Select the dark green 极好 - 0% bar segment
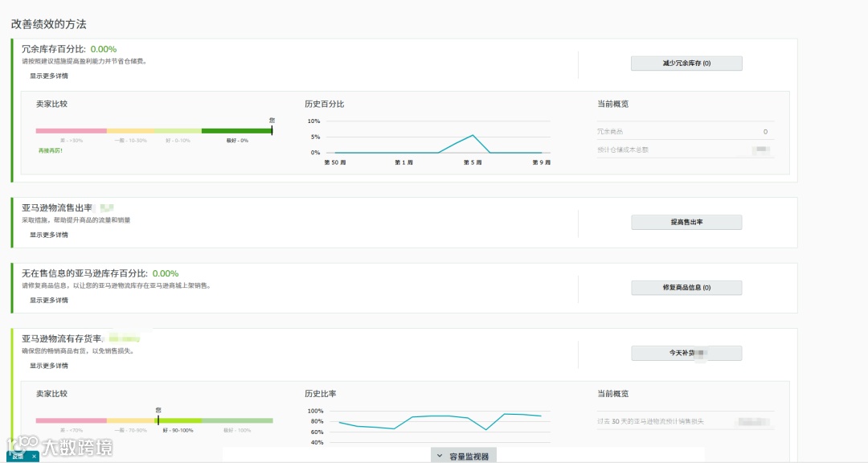The width and height of the screenshot is (868, 463). pos(236,131)
